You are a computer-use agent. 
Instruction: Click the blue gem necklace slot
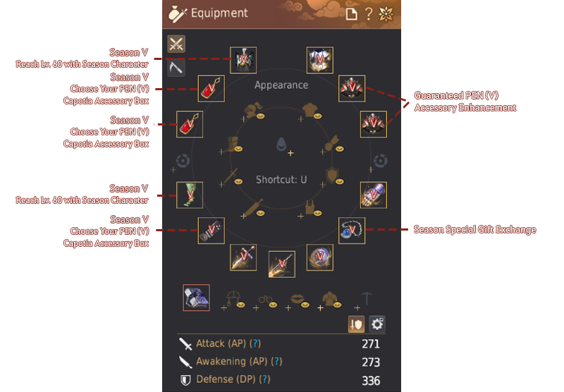click(352, 231)
